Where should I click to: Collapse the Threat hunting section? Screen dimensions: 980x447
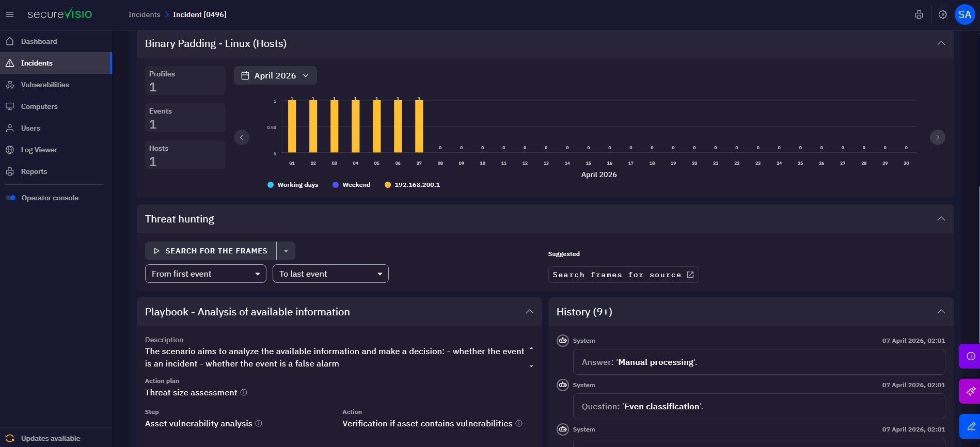[x=941, y=219]
